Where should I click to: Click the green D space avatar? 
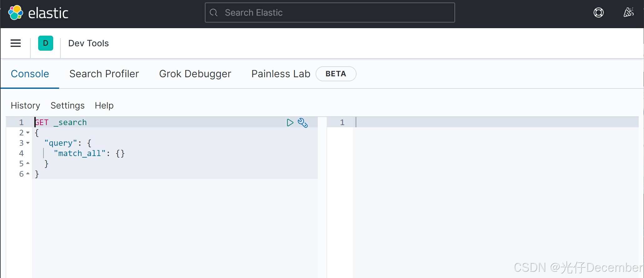click(46, 43)
